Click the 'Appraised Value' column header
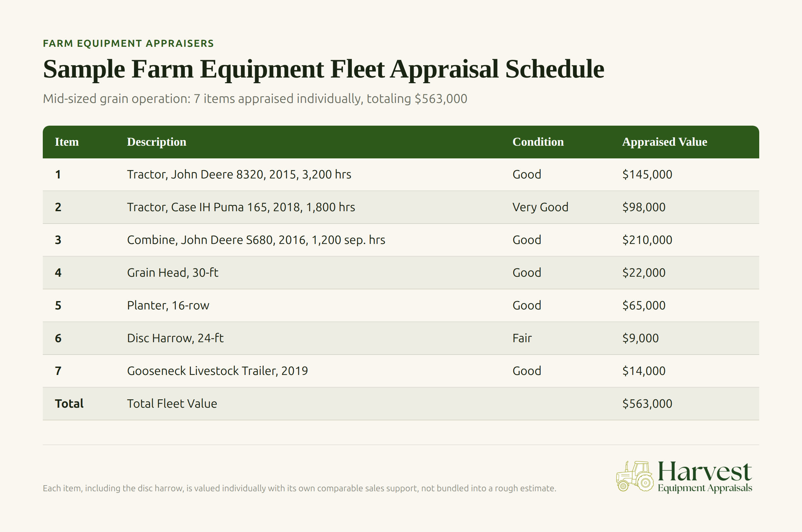Viewport: 802px width, 532px height. click(665, 142)
